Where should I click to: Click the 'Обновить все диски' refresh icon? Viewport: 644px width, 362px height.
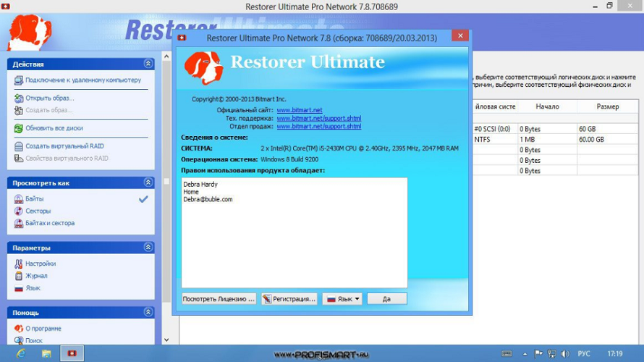[19, 128]
